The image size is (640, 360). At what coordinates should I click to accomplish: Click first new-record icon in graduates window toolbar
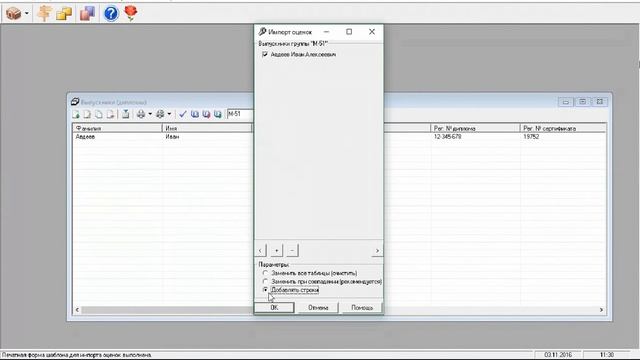click(76, 114)
